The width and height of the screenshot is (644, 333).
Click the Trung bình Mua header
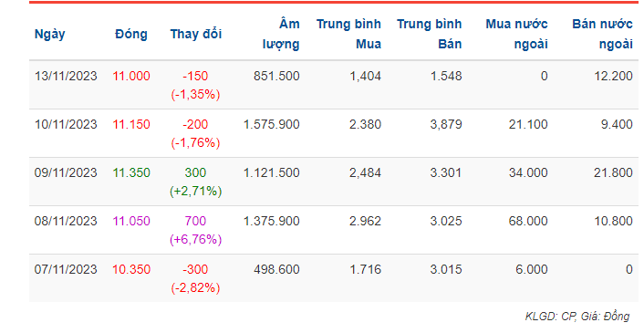click(x=348, y=34)
